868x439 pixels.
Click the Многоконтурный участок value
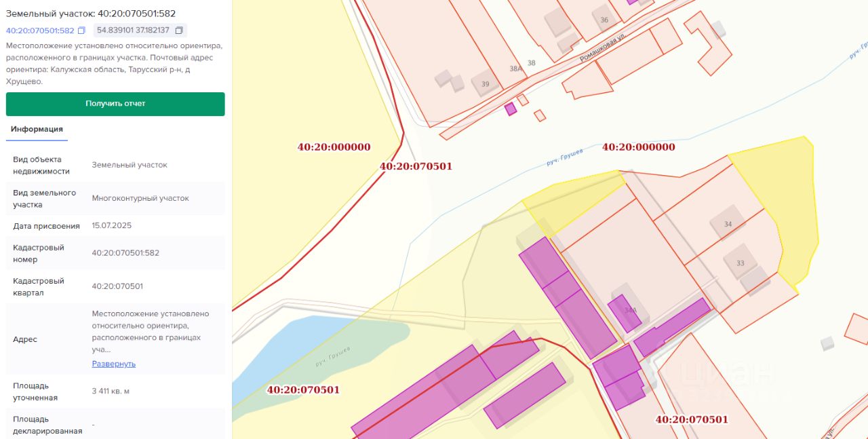tap(140, 198)
